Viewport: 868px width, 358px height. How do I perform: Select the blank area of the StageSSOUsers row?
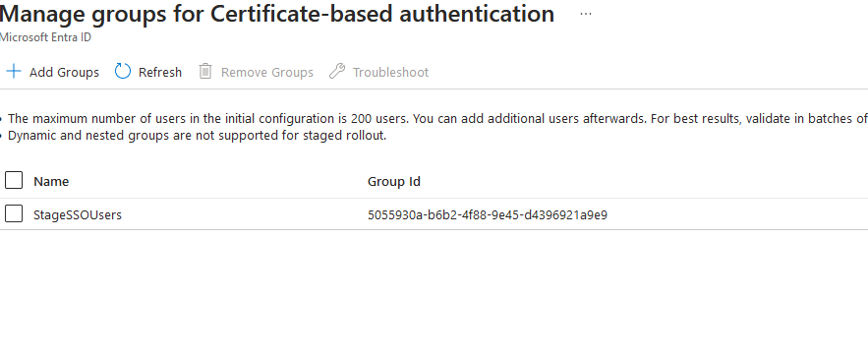click(736, 213)
